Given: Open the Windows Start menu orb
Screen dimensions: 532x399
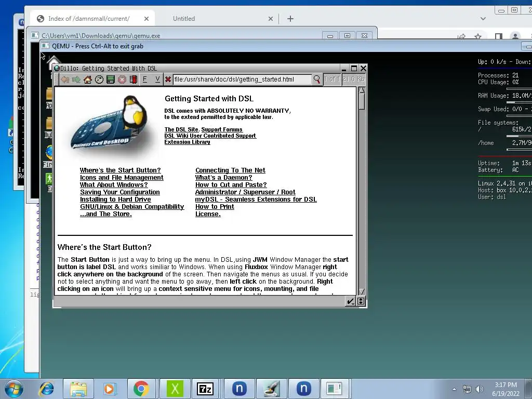Looking at the screenshot, I should [14, 389].
